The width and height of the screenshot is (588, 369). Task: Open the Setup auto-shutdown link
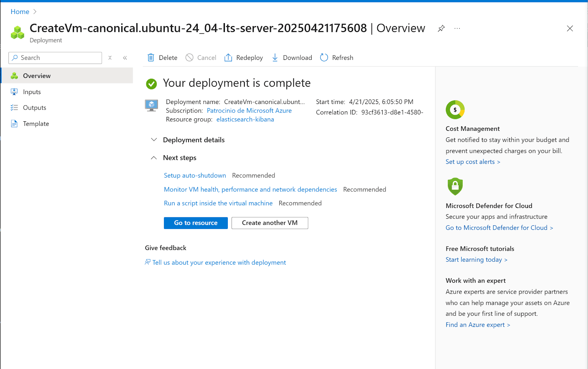195,175
